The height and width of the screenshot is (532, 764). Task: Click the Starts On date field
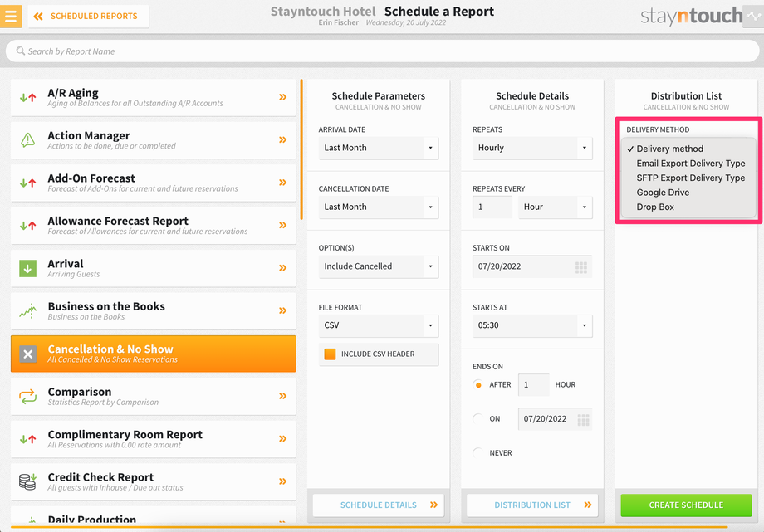tap(532, 266)
